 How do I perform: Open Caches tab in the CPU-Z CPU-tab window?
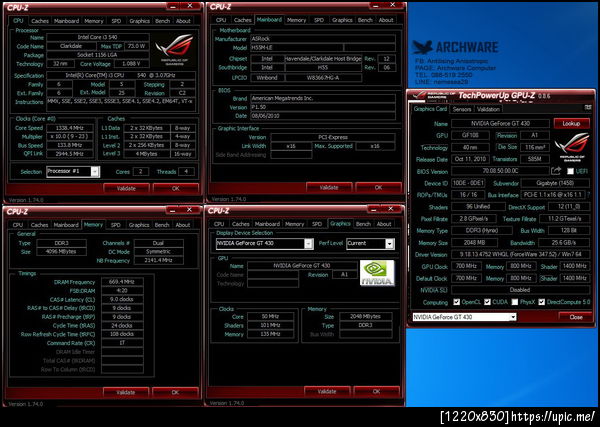(40, 21)
